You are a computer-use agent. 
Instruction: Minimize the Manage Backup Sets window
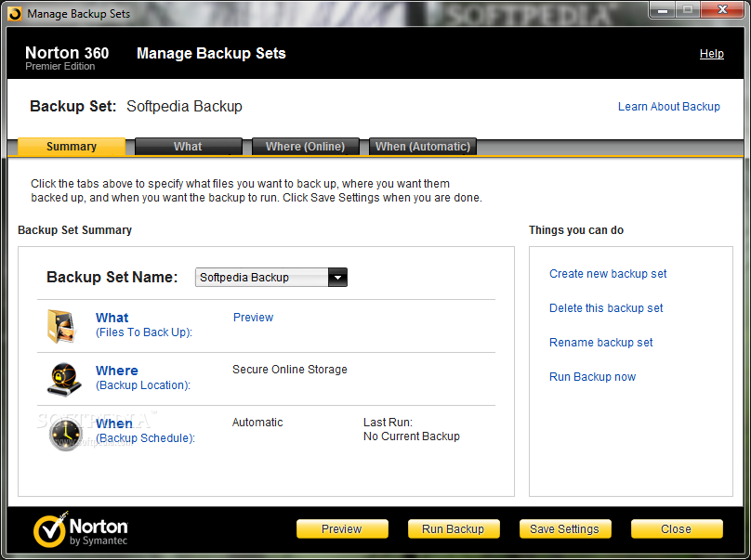coord(663,9)
